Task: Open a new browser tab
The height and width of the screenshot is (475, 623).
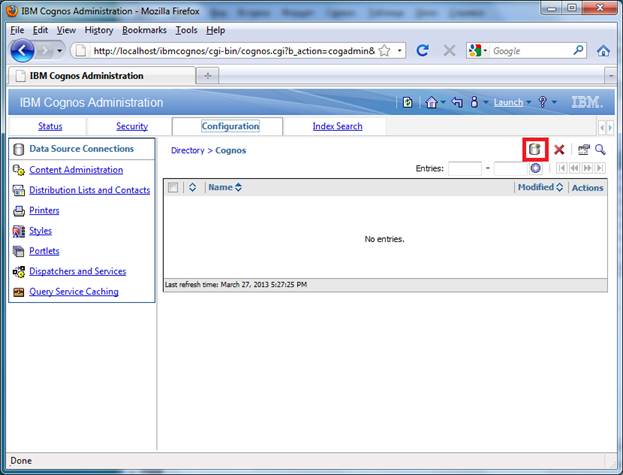Action: pyautogui.click(x=207, y=75)
